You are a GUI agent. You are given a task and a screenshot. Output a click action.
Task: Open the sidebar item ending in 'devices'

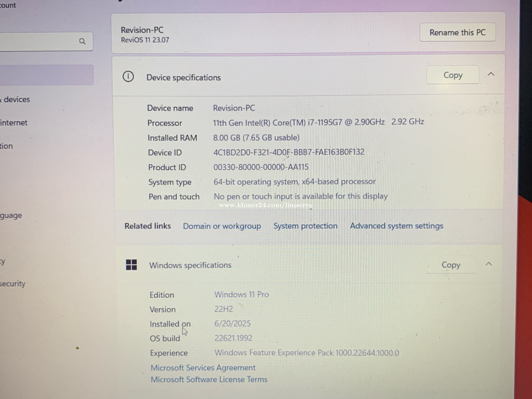tap(16, 99)
